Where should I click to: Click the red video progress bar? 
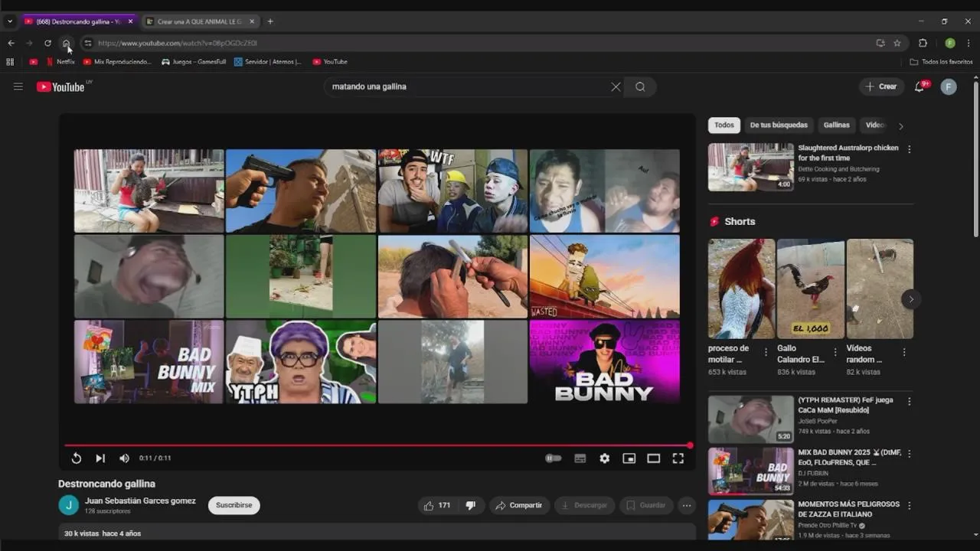pyautogui.click(x=378, y=445)
